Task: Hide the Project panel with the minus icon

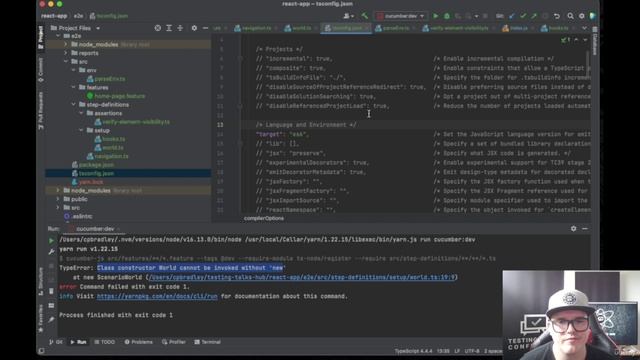Action: point(205,28)
